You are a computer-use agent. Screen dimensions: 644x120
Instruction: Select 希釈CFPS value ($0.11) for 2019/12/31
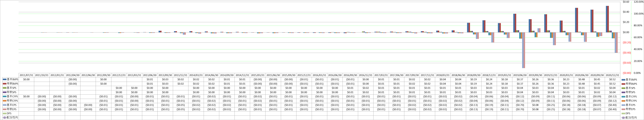(x=551, y=101)
